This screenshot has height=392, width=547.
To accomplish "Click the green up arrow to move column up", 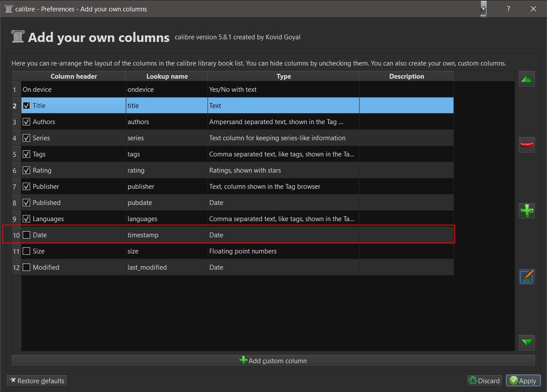I will tap(527, 79).
